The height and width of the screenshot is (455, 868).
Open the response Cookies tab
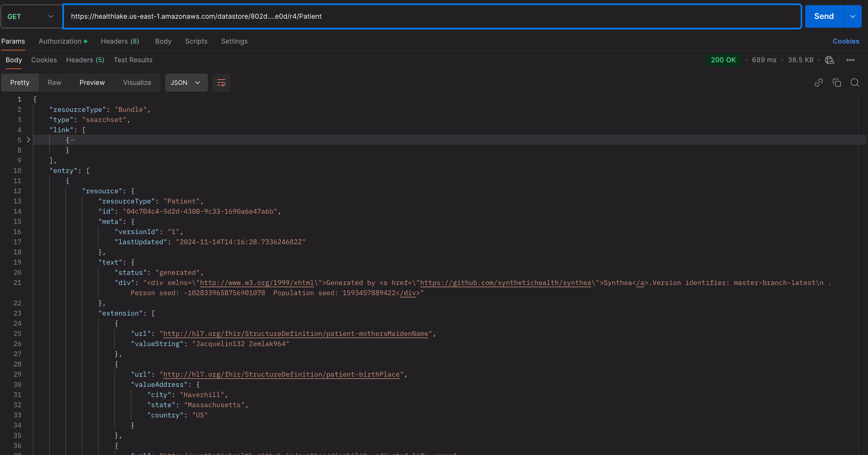[x=44, y=60]
